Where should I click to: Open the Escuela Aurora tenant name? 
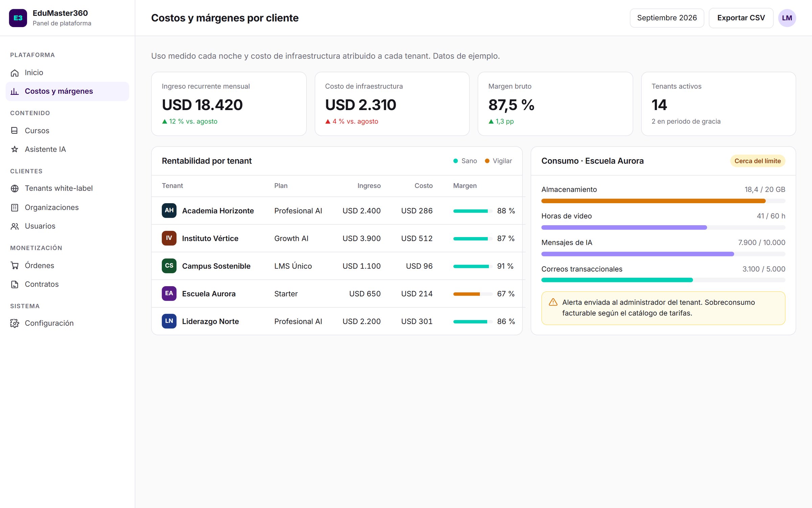[x=209, y=294]
